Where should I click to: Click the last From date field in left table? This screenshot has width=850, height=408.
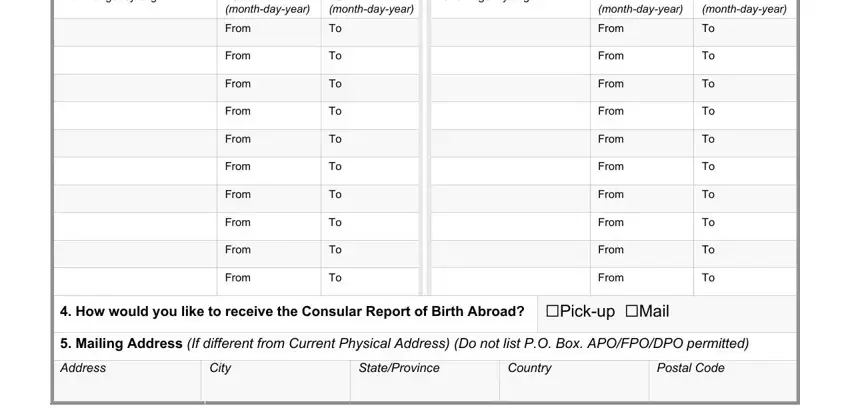point(269,282)
